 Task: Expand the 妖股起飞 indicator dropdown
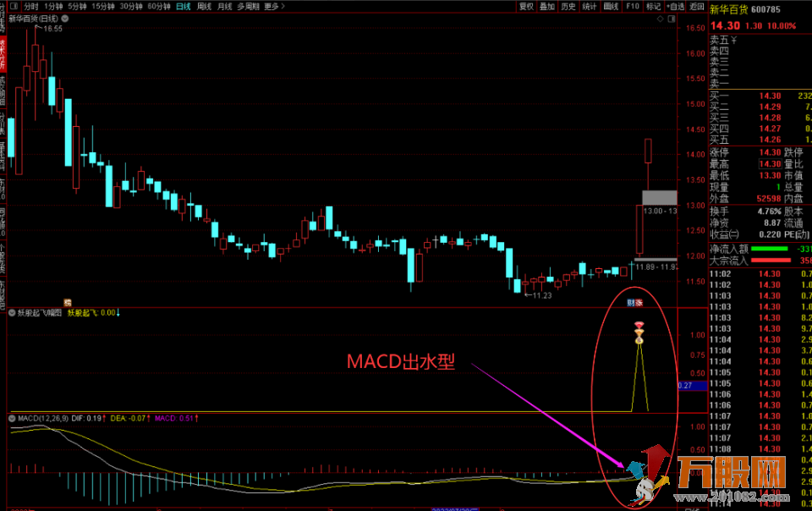11,313
